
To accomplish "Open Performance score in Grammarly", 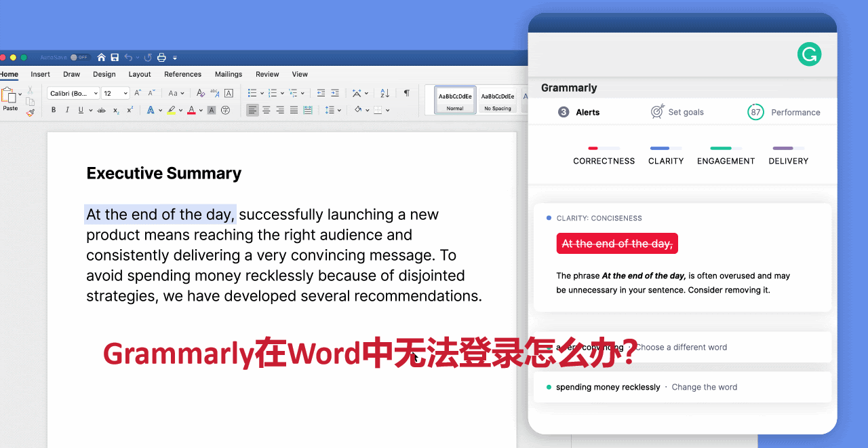I will [x=784, y=112].
